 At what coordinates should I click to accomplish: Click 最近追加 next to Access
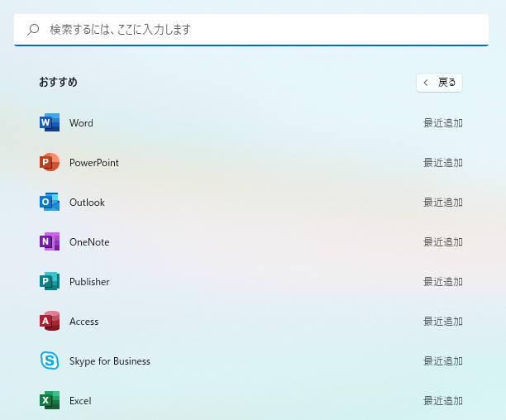click(x=443, y=322)
